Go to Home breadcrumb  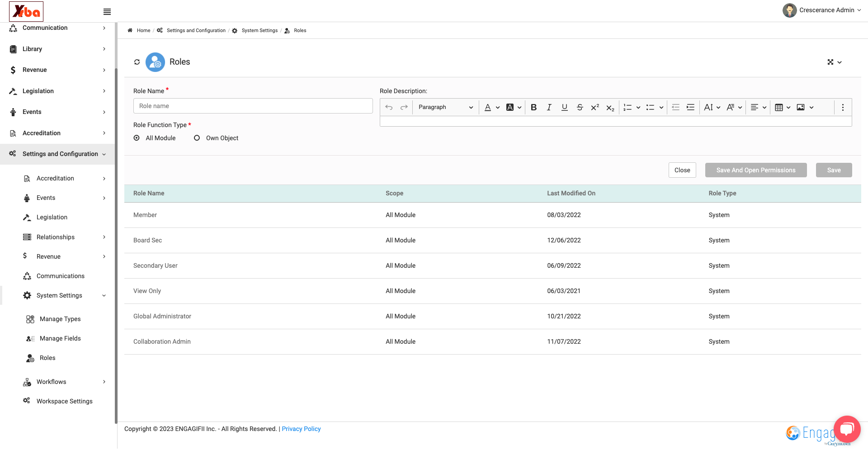[x=143, y=30]
